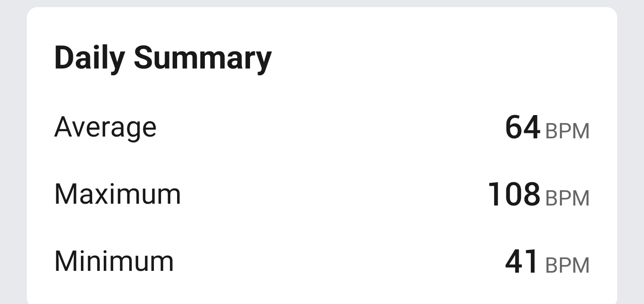Tap the 64 average heart rate value
This screenshot has height=304, width=644.
pyautogui.click(x=522, y=128)
